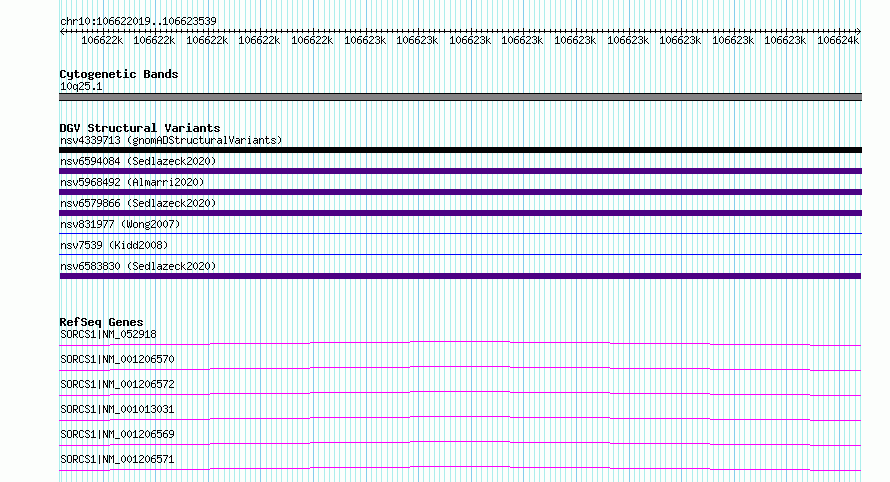Click the magenta intron line of NM_001206571

tap(460, 468)
